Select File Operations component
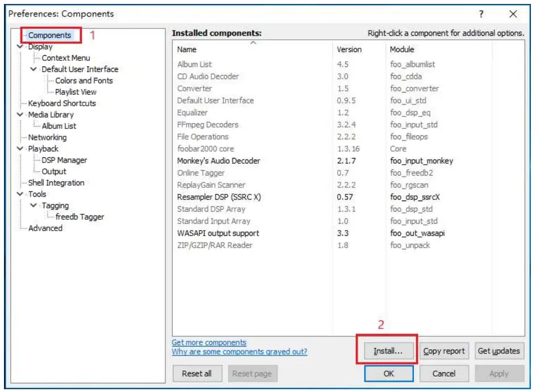 [x=348, y=137]
